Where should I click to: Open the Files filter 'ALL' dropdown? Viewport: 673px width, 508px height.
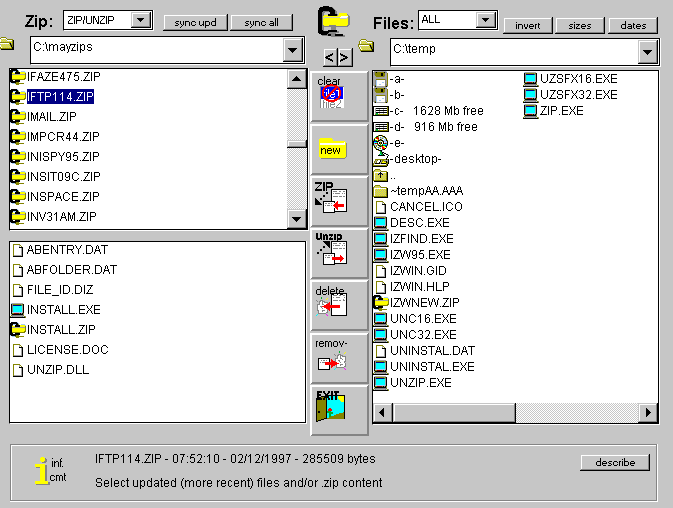pos(486,20)
